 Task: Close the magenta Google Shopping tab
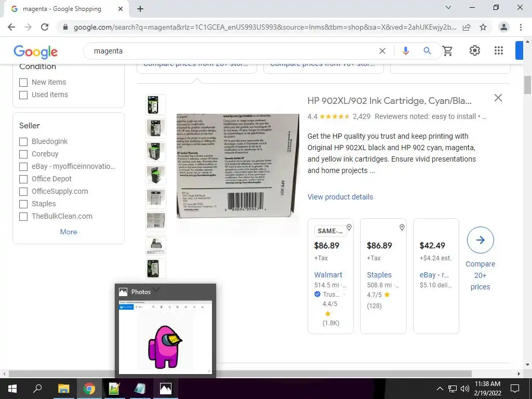[120, 9]
